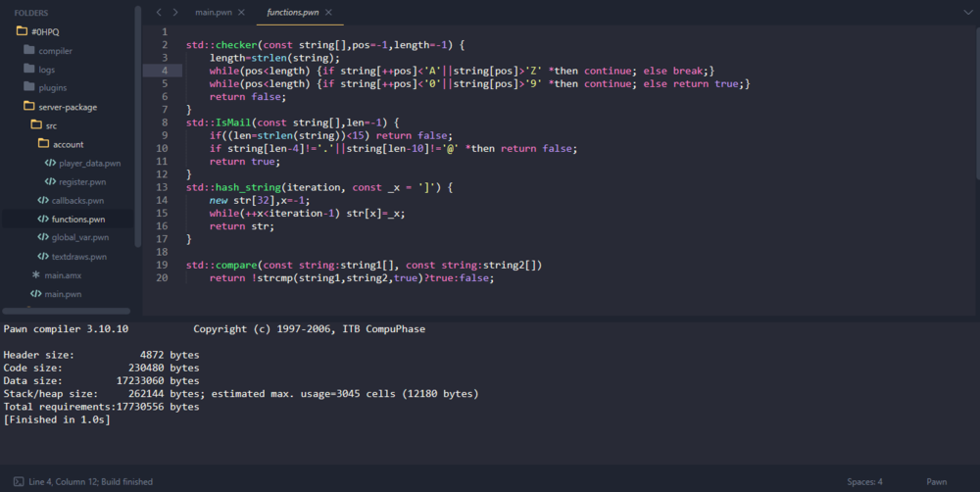
Task: Toggle the panel switcher icon in status bar
Action: coord(19,481)
